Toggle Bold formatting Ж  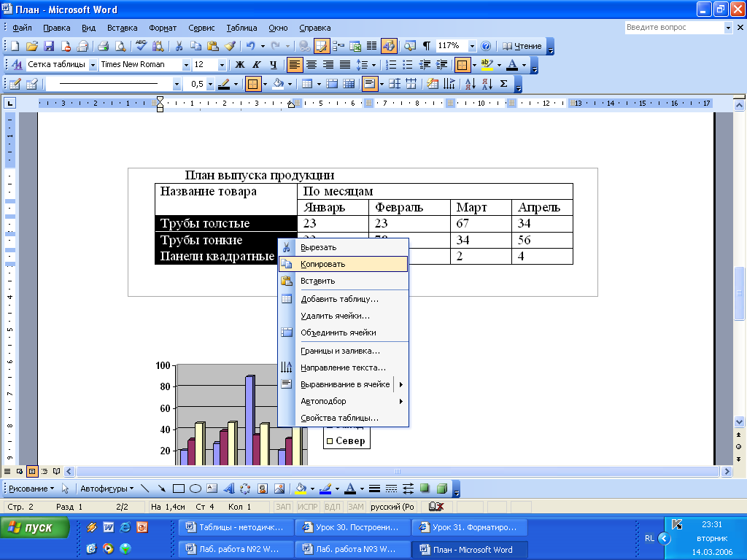coord(239,65)
